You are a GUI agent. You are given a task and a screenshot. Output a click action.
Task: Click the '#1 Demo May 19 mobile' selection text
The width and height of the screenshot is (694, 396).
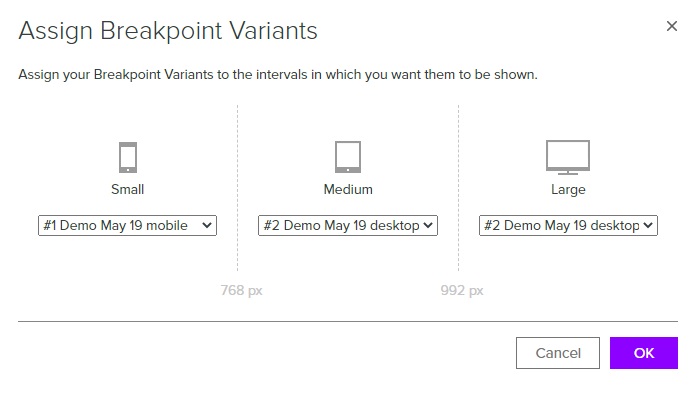point(115,226)
